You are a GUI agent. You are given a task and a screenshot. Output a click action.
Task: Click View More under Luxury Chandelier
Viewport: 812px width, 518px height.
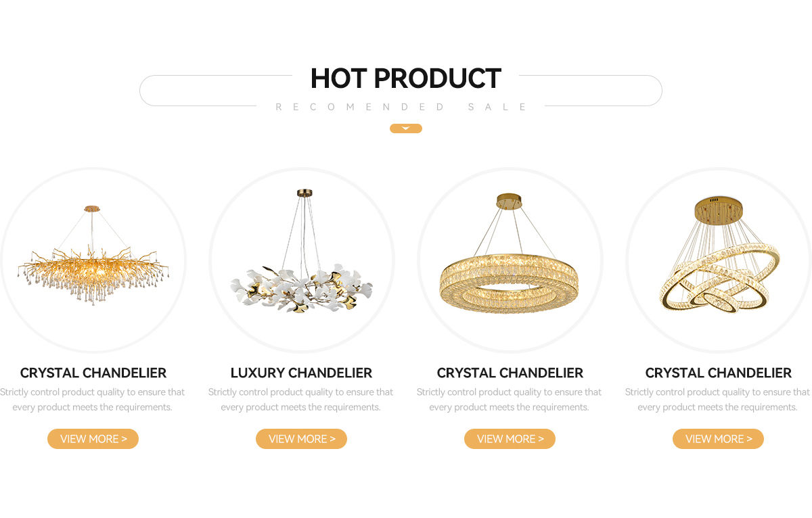point(301,439)
